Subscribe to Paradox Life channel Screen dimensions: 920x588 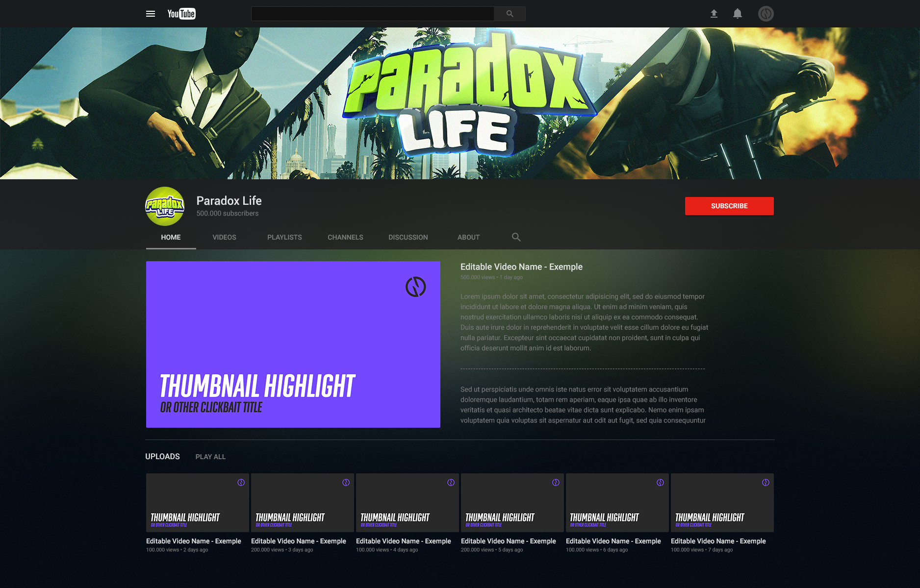[x=729, y=206]
